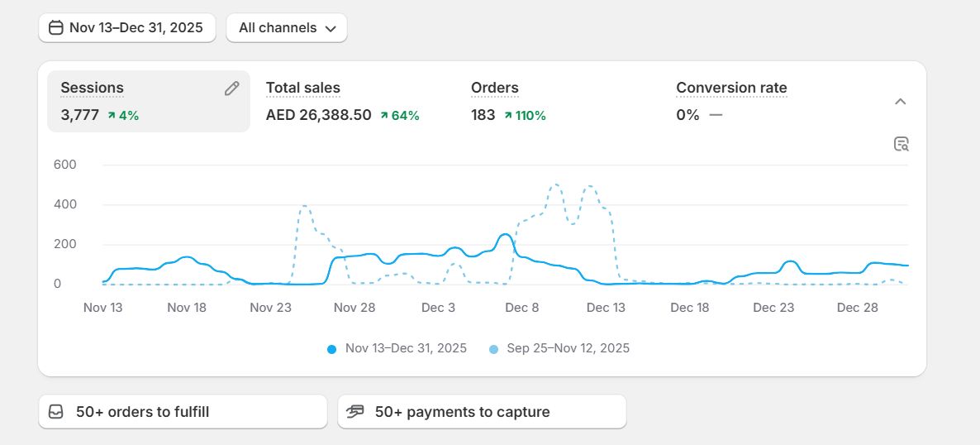Show the Conversion rate metric tab
Viewport: 980px width, 445px height.
pos(730,88)
